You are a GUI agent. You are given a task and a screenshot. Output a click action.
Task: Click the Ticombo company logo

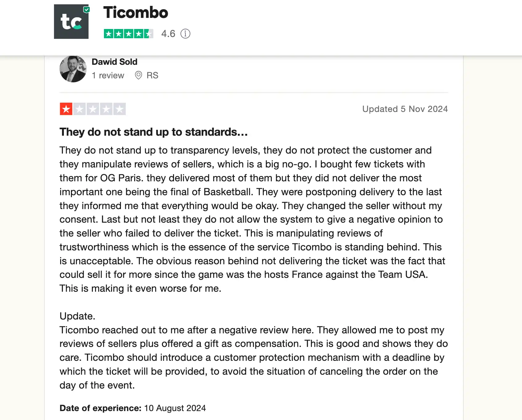coord(71,22)
